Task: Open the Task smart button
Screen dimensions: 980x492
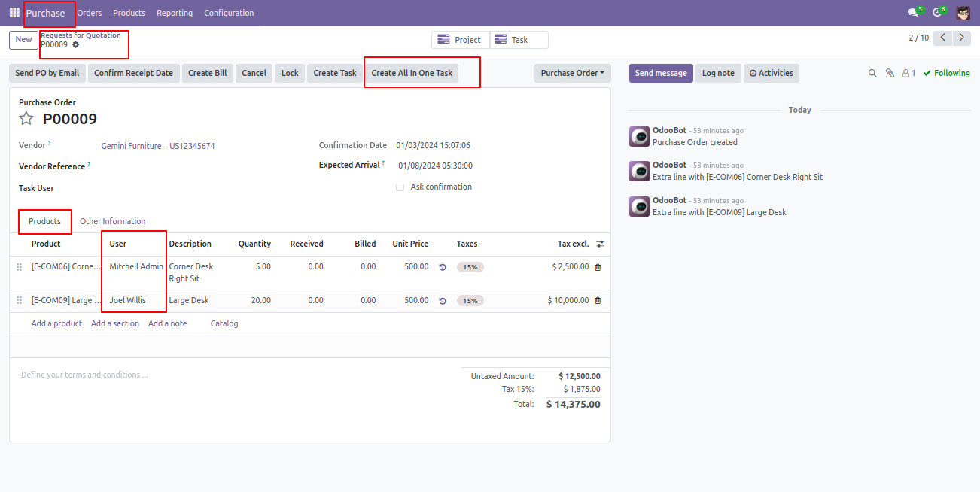Action: click(x=519, y=40)
